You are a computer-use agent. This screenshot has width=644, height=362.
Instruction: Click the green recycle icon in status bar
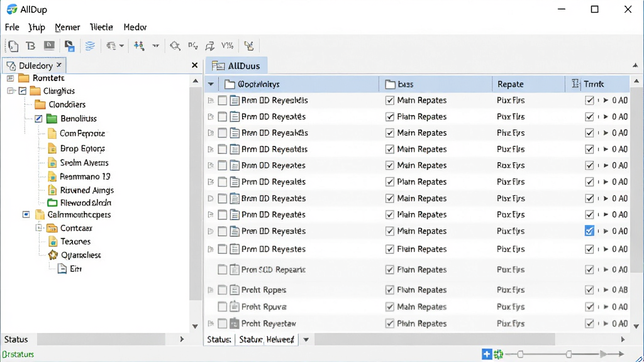(x=498, y=354)
